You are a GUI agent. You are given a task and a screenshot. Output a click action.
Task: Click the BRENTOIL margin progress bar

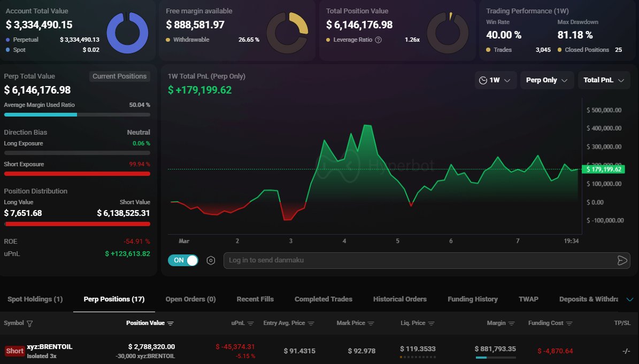point(496,358)
